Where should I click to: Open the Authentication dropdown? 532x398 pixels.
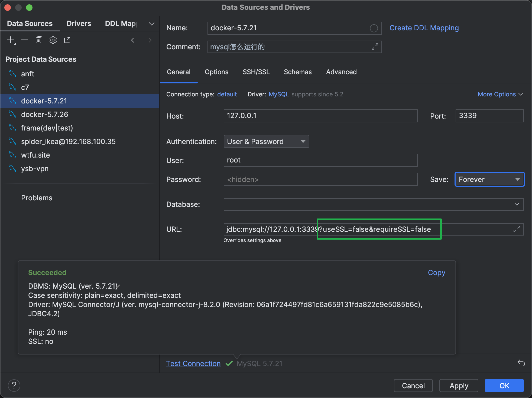coord(266,142)
